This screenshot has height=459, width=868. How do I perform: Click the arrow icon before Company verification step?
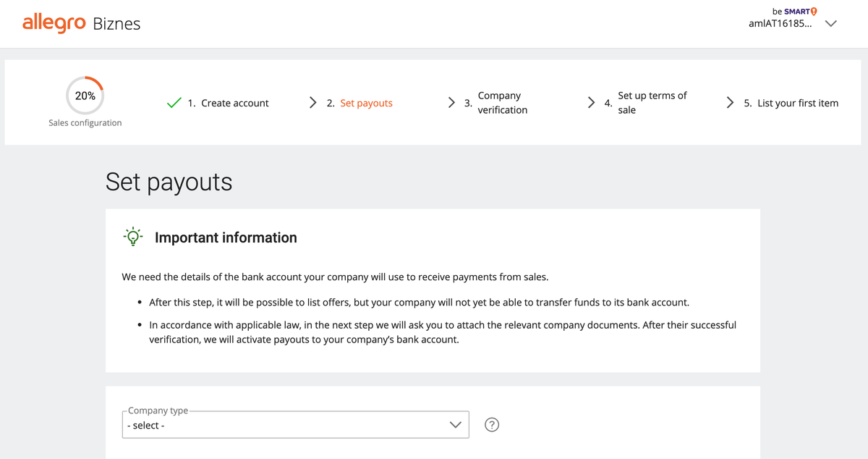451,103
